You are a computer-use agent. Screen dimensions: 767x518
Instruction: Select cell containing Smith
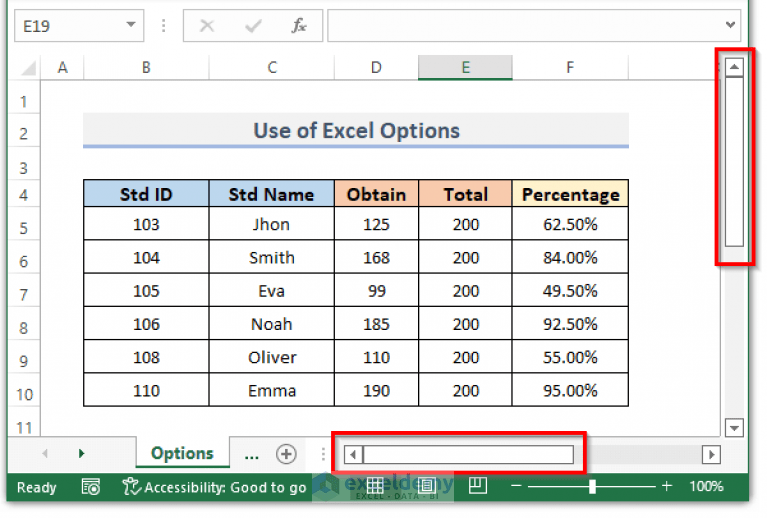[x=272, y=258]
